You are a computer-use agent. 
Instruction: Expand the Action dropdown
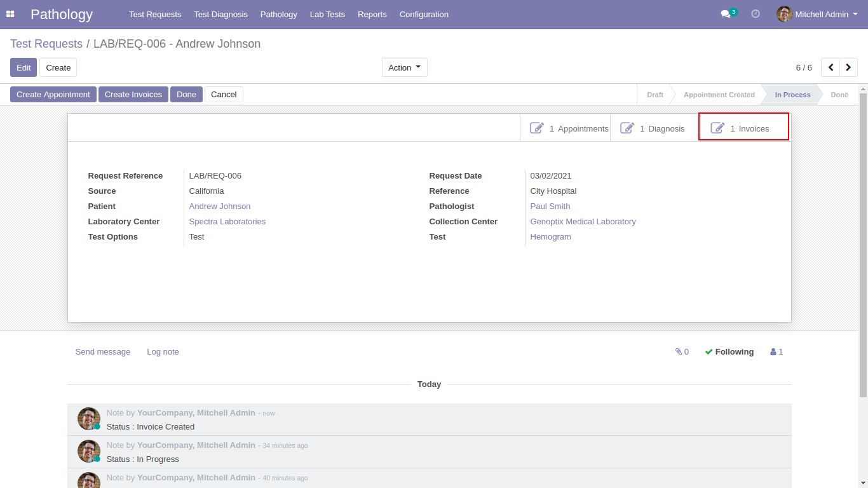coord(405,67)
